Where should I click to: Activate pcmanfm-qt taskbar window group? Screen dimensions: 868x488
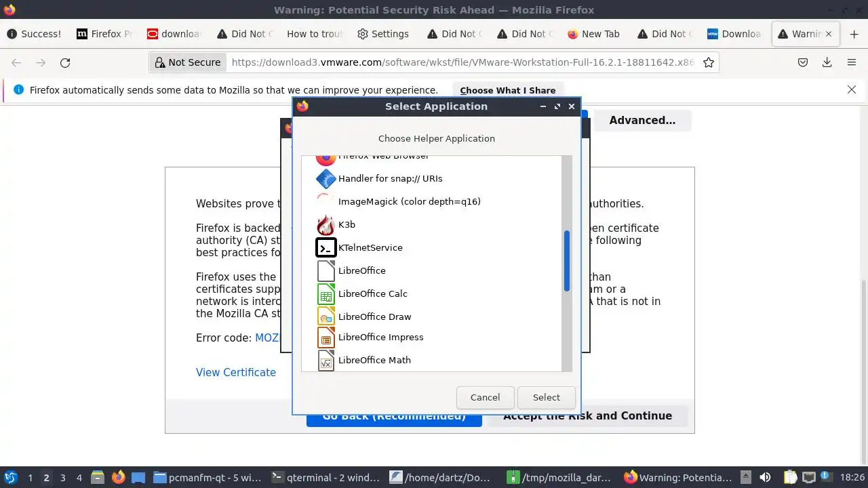[x=207, y=477]
